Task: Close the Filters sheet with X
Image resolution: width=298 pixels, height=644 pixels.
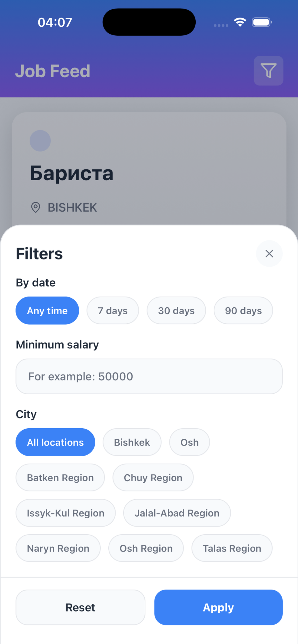Action: (x=269, y=254)
